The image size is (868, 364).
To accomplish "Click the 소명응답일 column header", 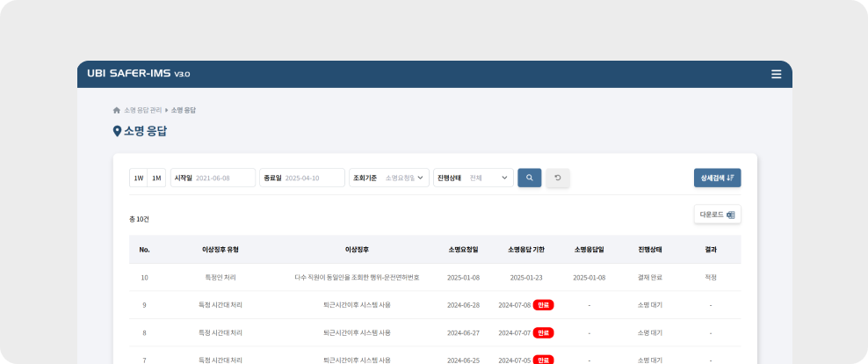I will coord(589,250).
